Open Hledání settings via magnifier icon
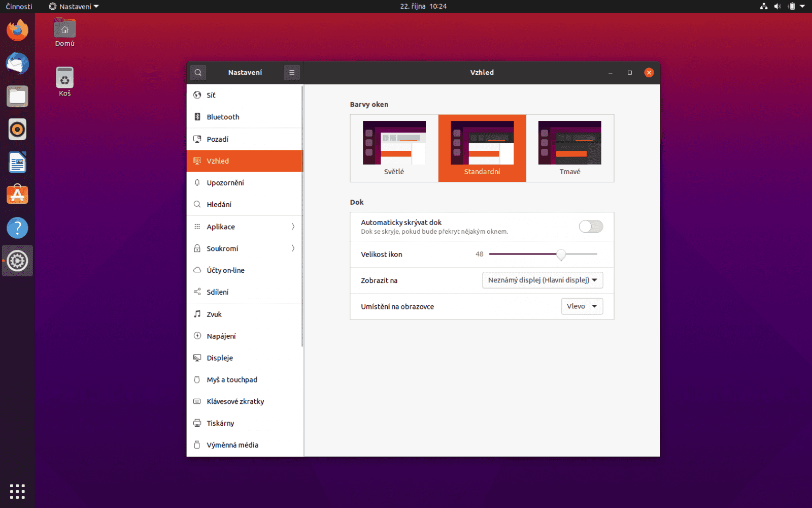Image resolution: width=812 pixels, height=508 pixels. 197,204
